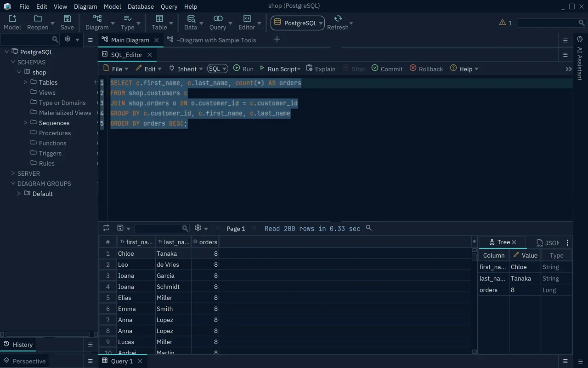588x368 pixels.
Task: Save the project with Save icon
Action: coord(67,22)
